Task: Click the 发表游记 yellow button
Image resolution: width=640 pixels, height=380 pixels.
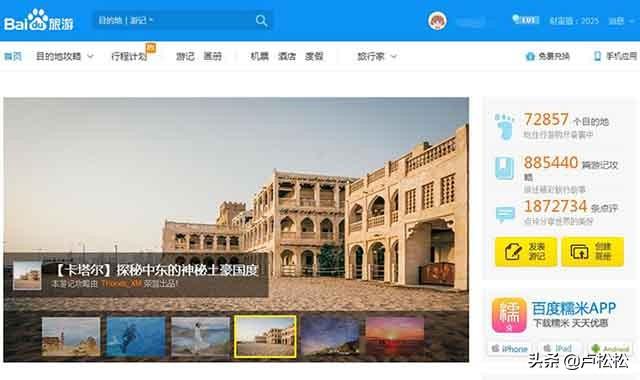Action: 526,251
